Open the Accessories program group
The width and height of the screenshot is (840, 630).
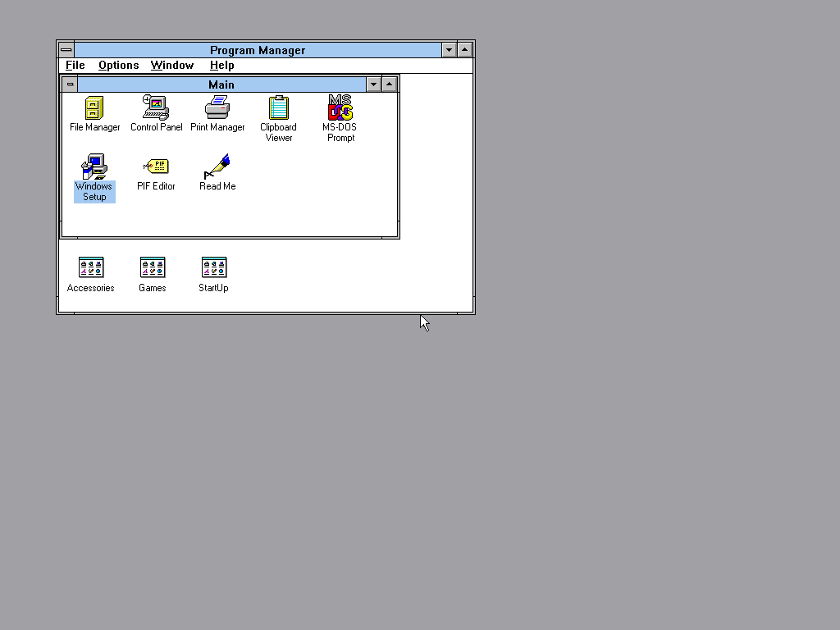coord(90,267)
